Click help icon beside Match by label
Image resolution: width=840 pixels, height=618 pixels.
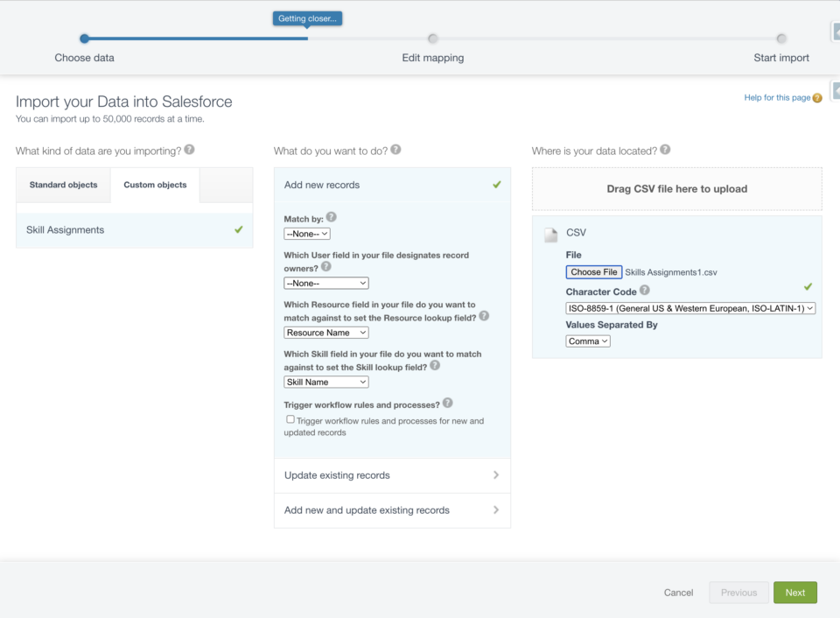[x=332, y=217]
